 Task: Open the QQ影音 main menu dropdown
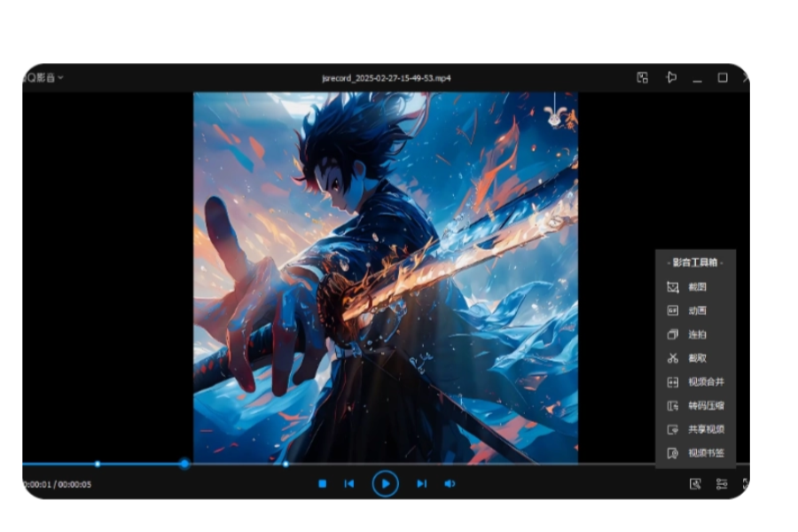pyautogui.click(x=43, y=78)
